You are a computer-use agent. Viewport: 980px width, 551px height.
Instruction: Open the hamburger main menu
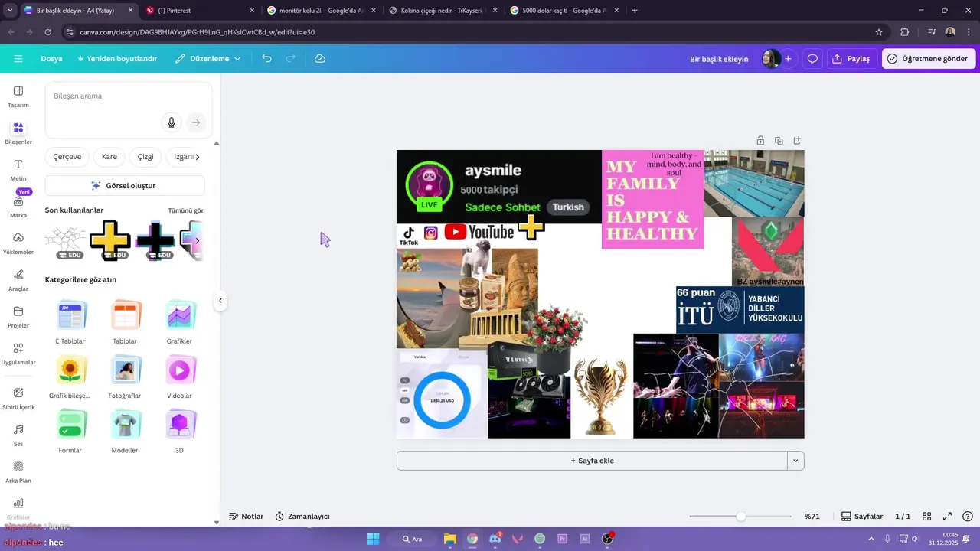(x=18, y=59)
